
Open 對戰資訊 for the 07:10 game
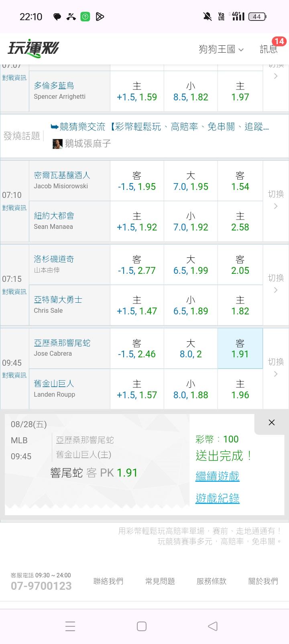[x=14, y=208]
